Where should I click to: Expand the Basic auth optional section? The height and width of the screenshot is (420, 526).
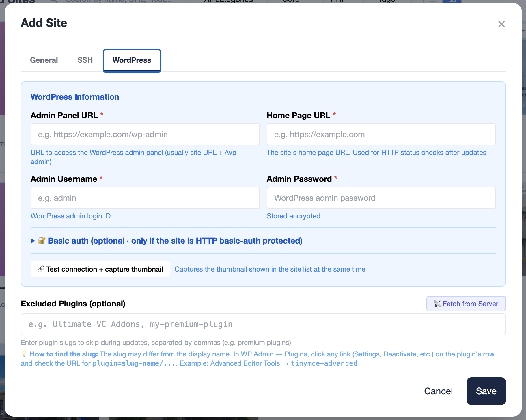point(167,241)
